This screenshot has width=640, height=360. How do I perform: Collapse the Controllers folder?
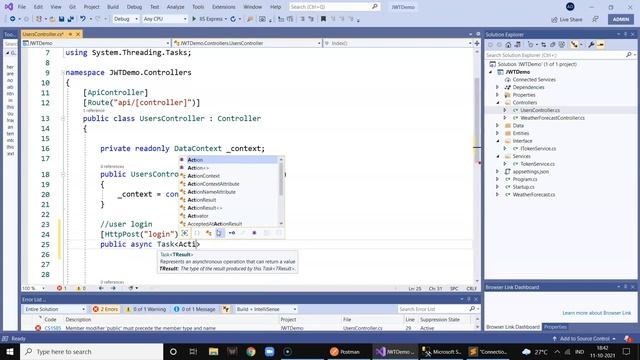(497, 102)
